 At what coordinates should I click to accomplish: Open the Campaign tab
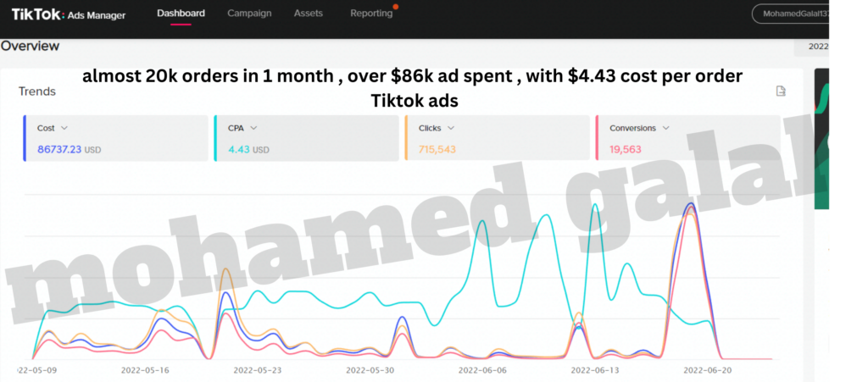click(249, 14)
